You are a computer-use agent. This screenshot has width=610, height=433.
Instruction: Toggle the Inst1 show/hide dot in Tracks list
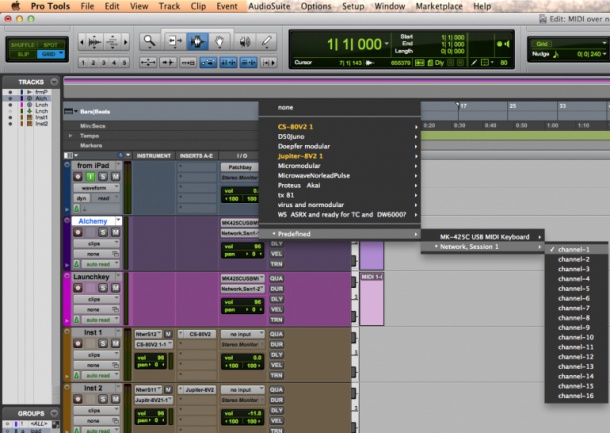point(11,117)
